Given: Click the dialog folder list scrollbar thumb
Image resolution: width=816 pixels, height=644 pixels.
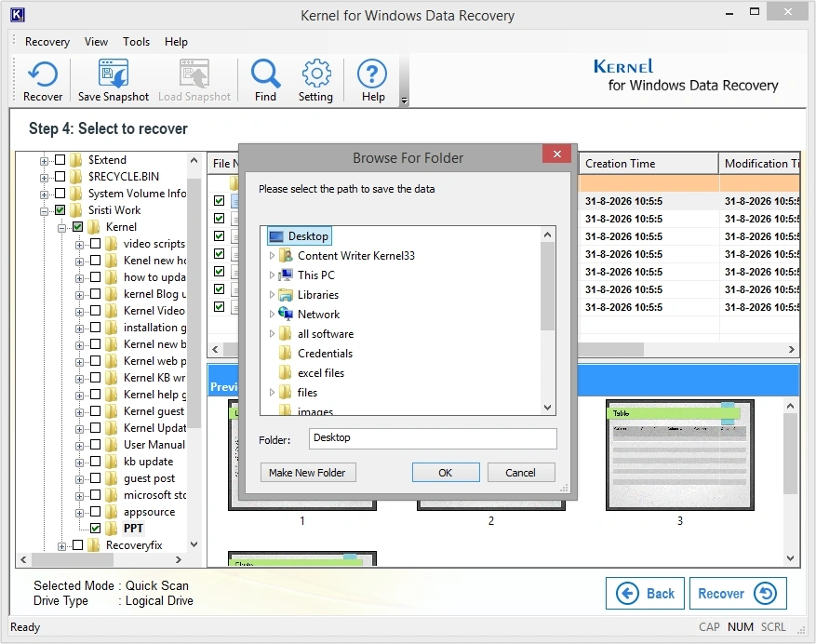Looking at the screenshot, I should click(547, 286).
